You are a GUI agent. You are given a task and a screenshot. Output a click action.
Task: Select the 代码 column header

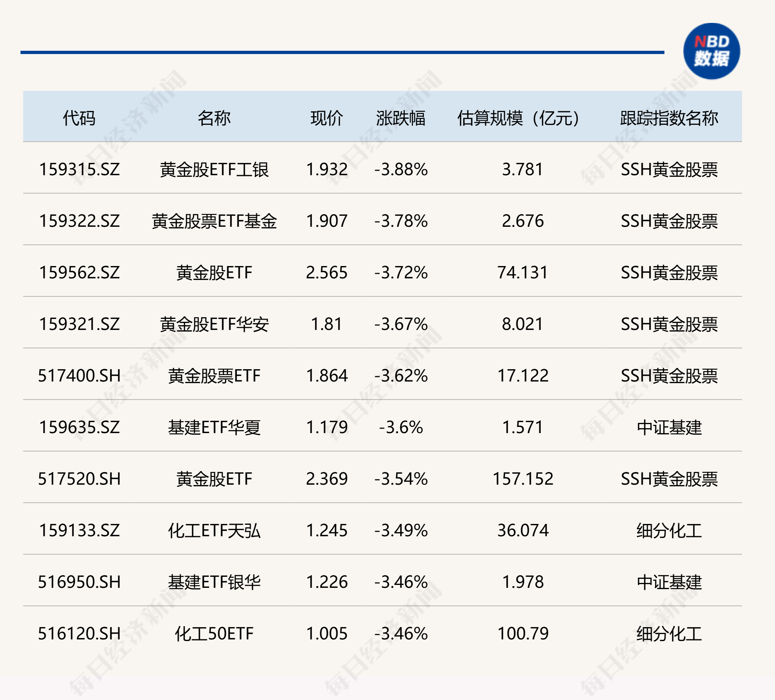(x=79, y=118)
